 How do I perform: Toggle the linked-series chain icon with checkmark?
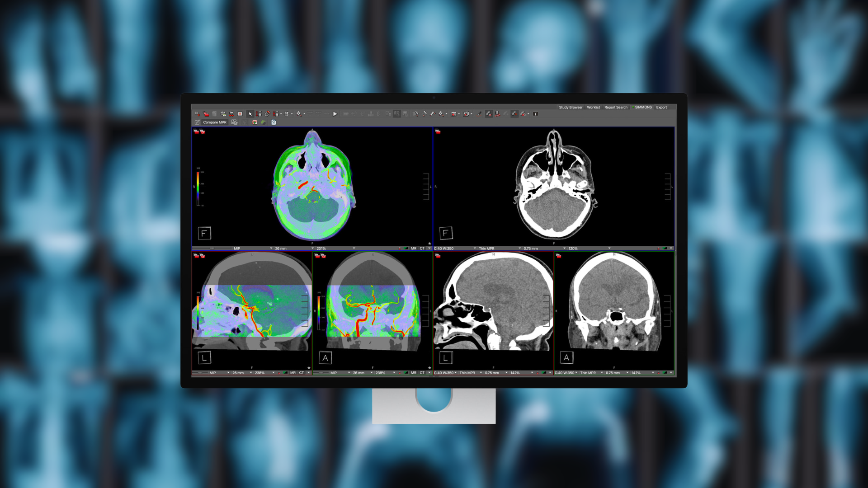(x=489, y=114)
